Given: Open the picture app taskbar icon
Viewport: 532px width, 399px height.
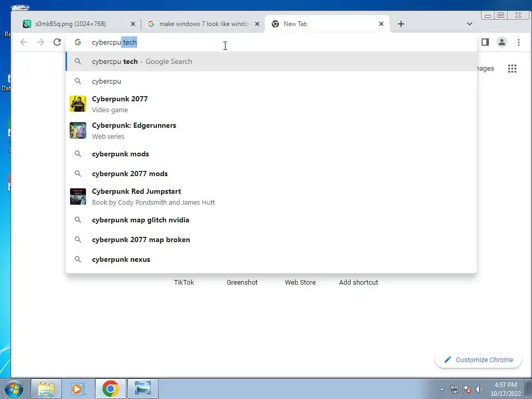Looking at the screenshot, I should 143,389.
